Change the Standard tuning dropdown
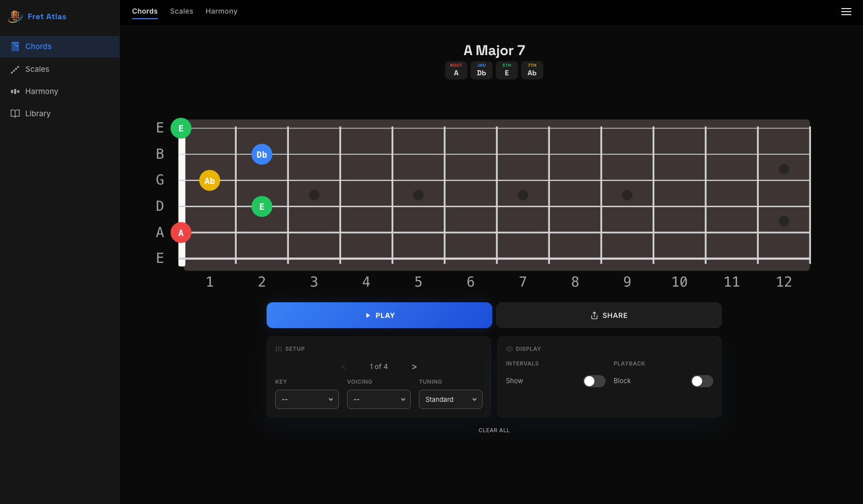 pyautogui.click(x=450, y=399)
